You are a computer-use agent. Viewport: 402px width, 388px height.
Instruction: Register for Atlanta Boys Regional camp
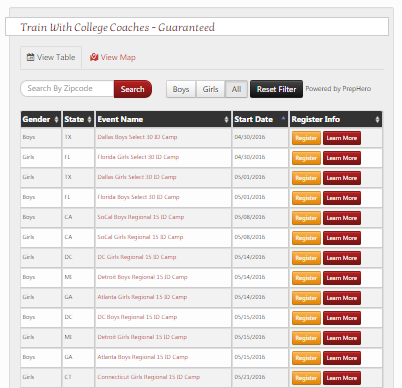(306, 358)
